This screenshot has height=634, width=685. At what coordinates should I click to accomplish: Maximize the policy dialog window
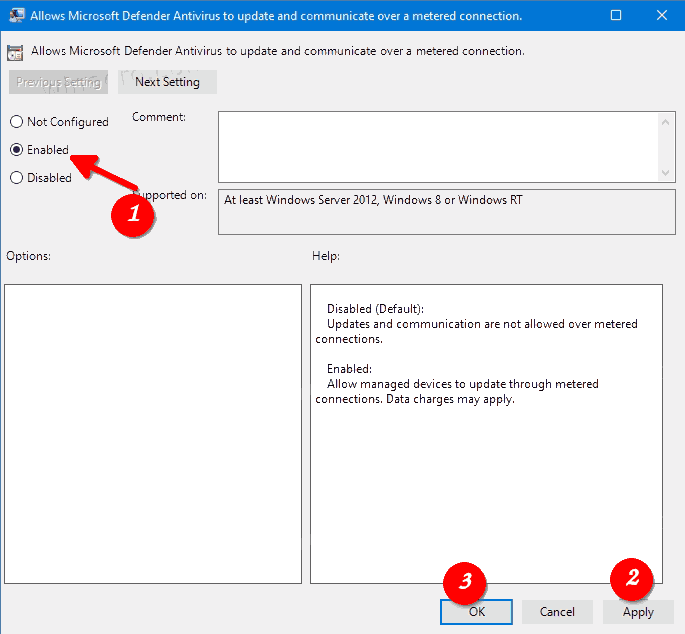(x=616, y=15)
